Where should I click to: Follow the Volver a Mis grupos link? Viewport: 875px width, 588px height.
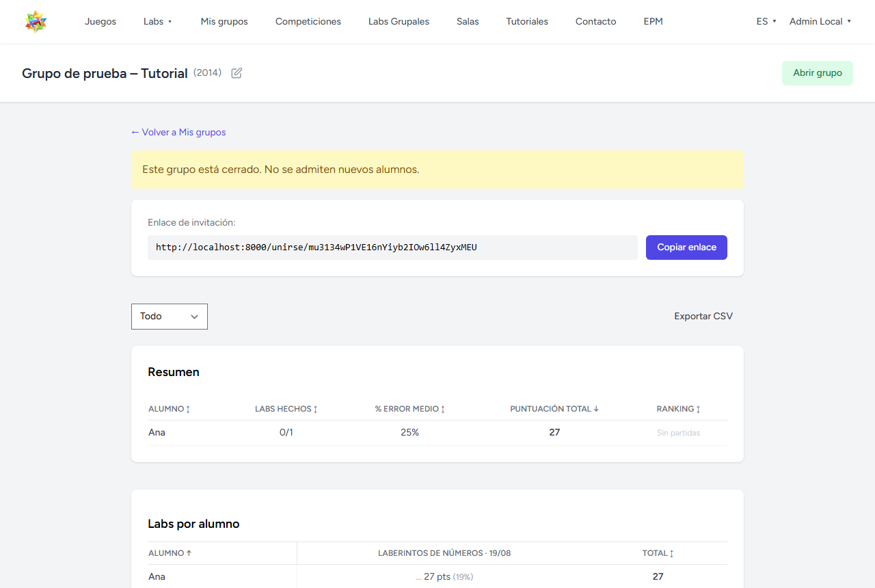point(178,133)
